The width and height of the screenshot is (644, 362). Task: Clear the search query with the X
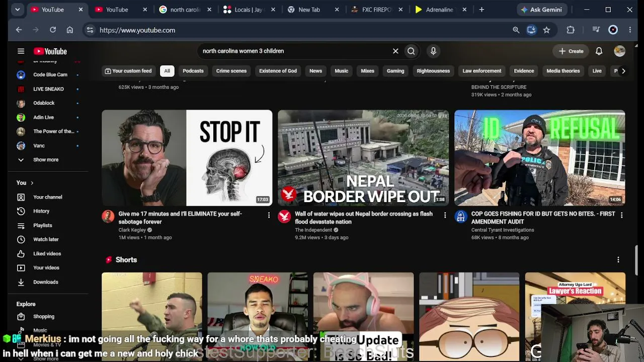coord(395,51)
